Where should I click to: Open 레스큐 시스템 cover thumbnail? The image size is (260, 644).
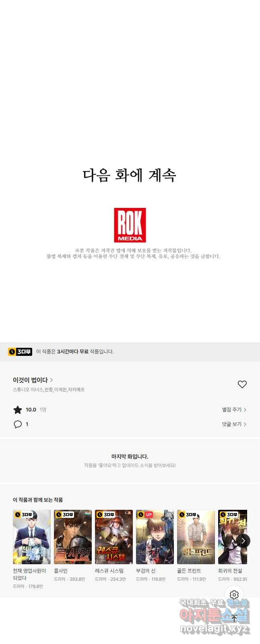pyautogui.click(x=114, y=537)
